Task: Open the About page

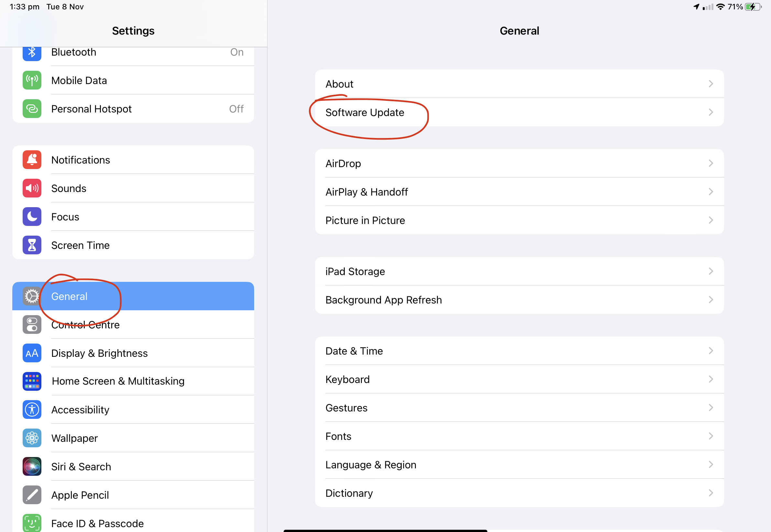Action: click(x=519, y=84)
